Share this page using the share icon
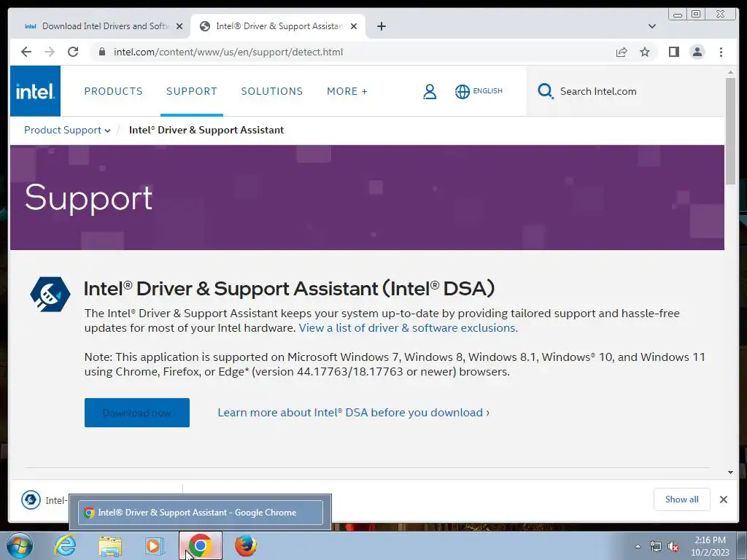 (622, 52)
